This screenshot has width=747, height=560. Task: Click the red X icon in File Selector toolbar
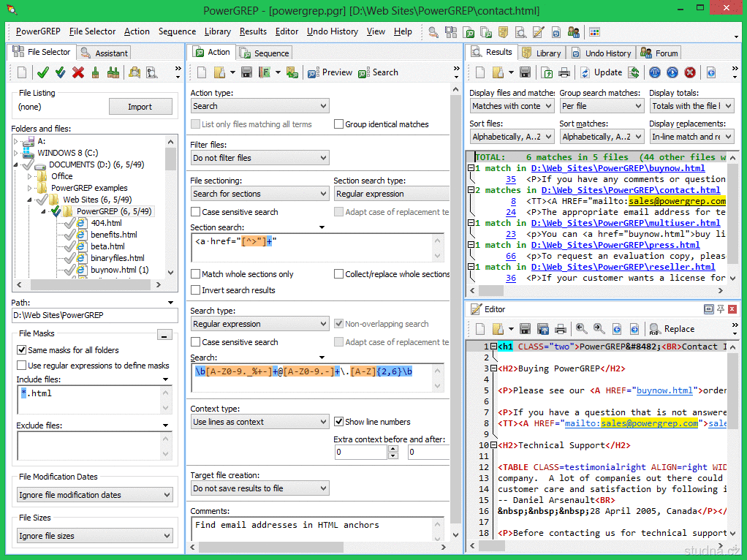coord(77,72)
